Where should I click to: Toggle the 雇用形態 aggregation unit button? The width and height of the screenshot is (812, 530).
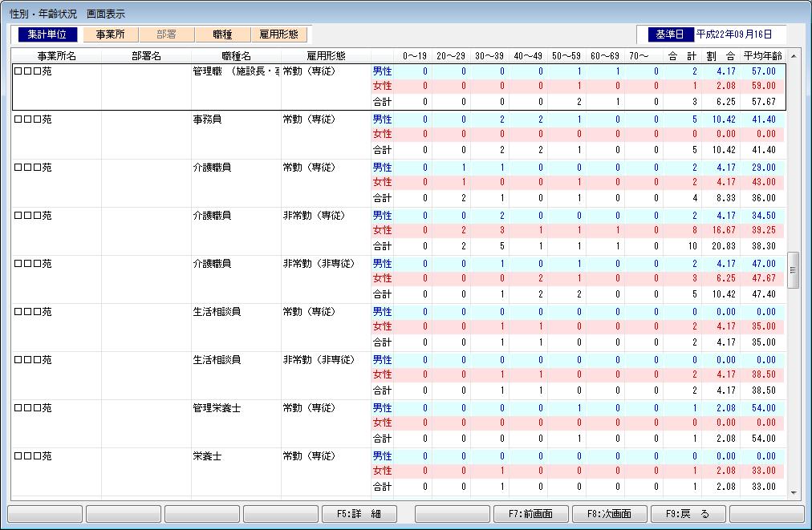pyautogui.click(x=278, y=34)
